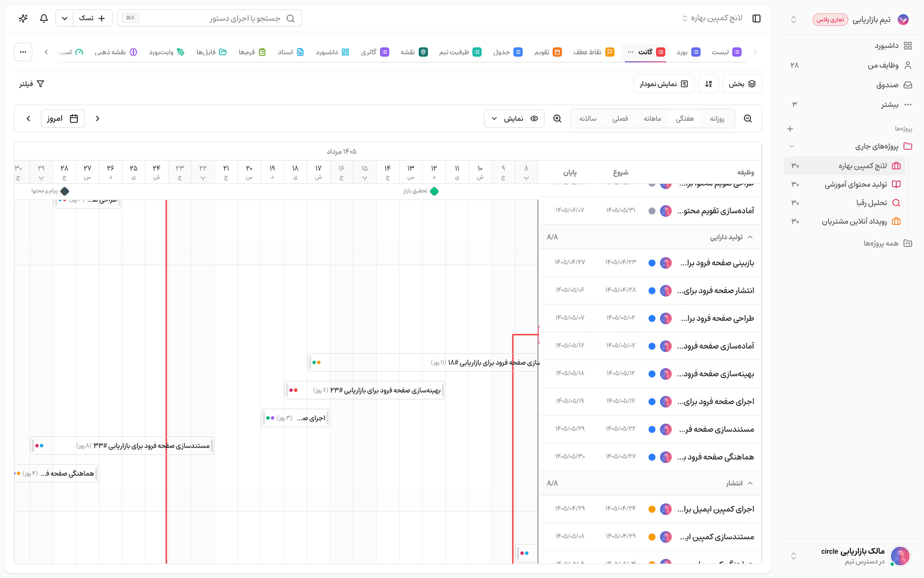Click the sort order icon button
The width and height of the screenshot is (924, 578).
709,84
